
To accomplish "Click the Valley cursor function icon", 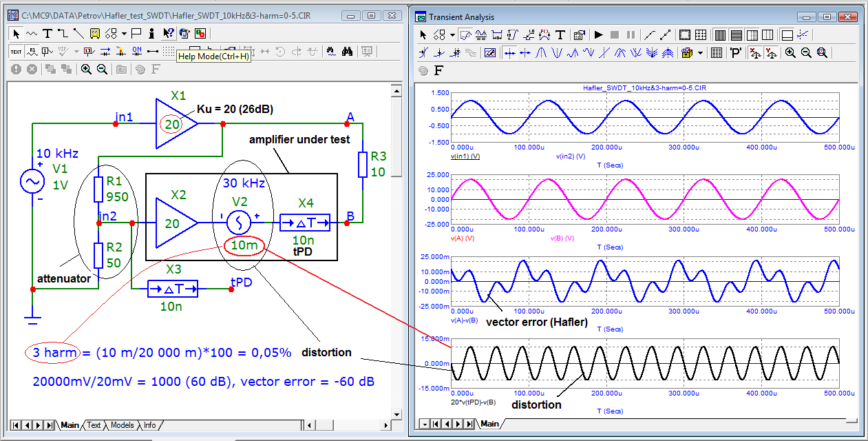I will coord(557,53).
